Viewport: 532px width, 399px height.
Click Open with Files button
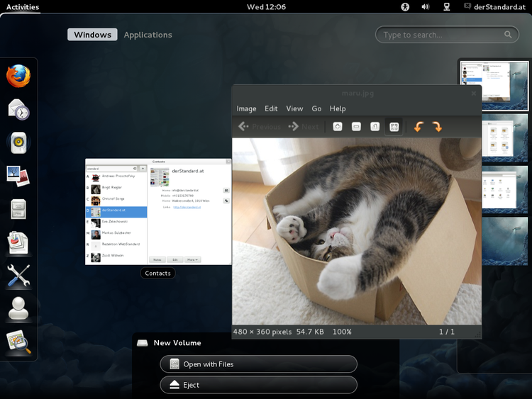[258, 364]
